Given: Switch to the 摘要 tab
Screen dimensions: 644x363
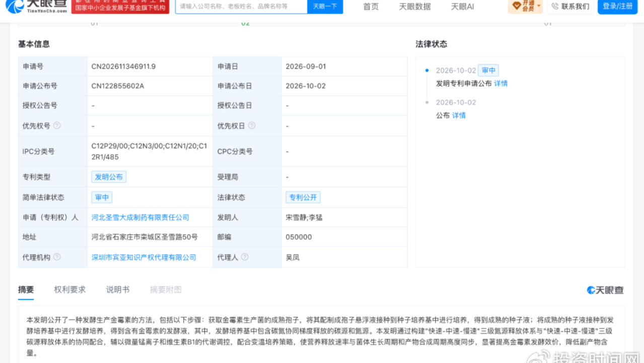Looking at the screenshot, I should 26,289.
